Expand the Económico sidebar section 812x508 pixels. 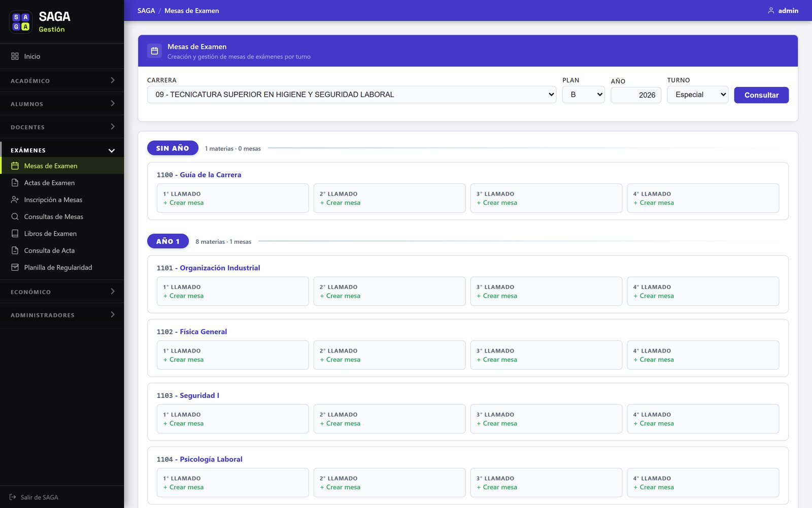[x=62, y=292]
